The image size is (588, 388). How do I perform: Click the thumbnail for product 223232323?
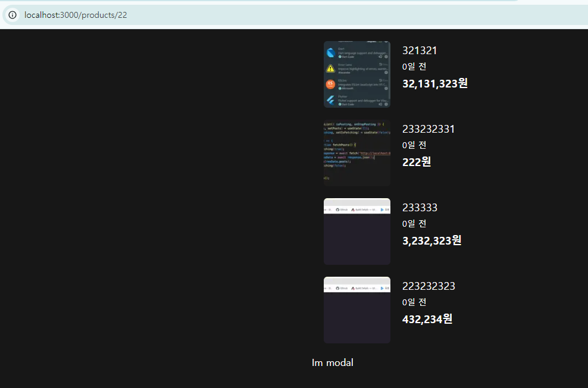point(356,309)
